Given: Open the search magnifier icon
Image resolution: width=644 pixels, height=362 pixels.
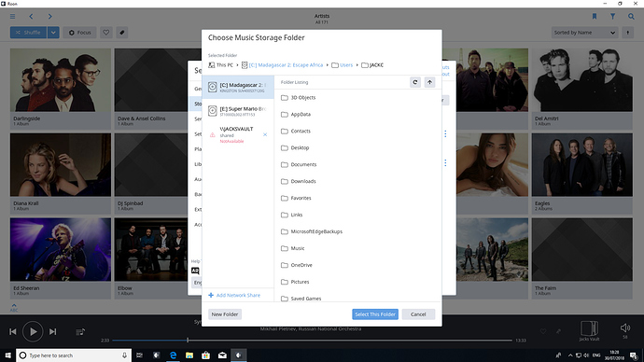Looking at the screenshot, I should point(631,17).
